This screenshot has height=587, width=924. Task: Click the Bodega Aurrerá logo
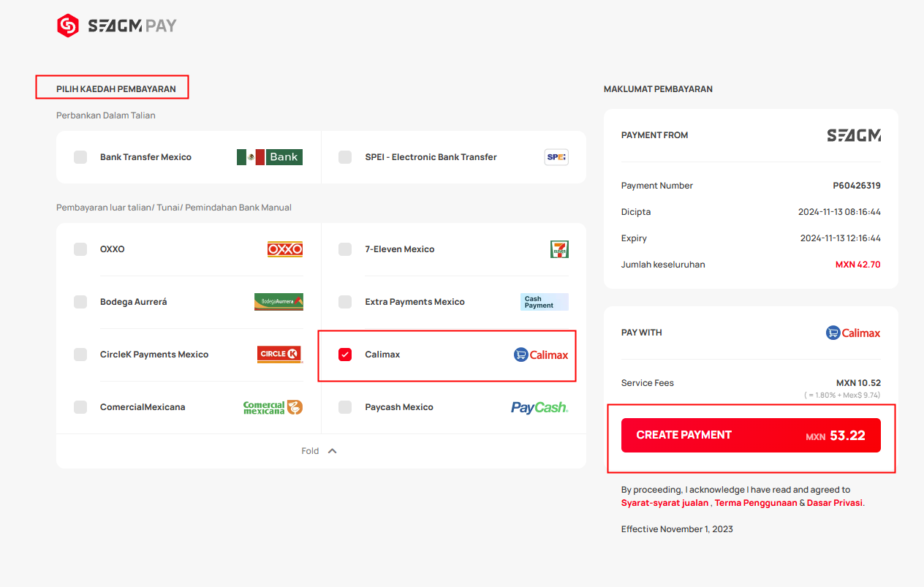(279, 302)
